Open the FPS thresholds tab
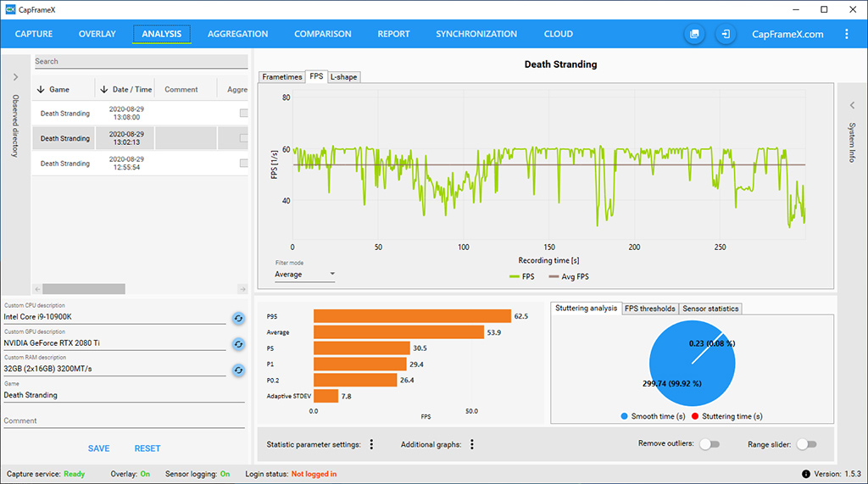The image size is (868, 484). point(649,309)
